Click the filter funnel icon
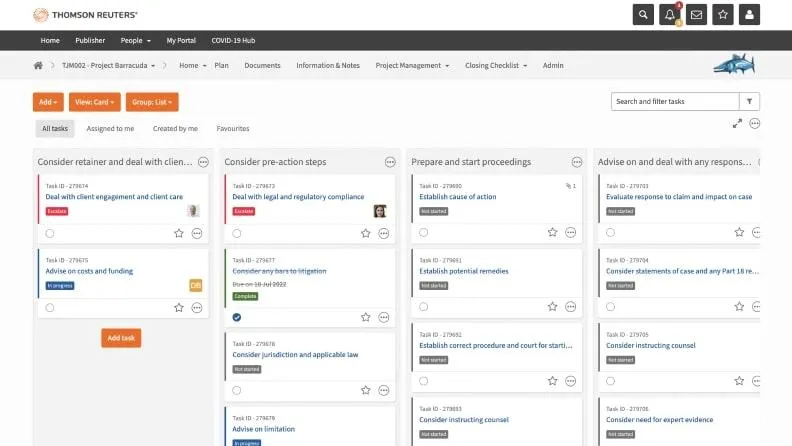 click(750, 102)
